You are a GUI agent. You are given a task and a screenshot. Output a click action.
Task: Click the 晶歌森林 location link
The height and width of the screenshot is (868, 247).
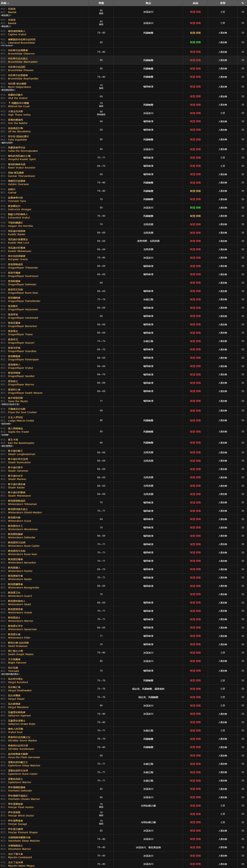pos(160,689)
